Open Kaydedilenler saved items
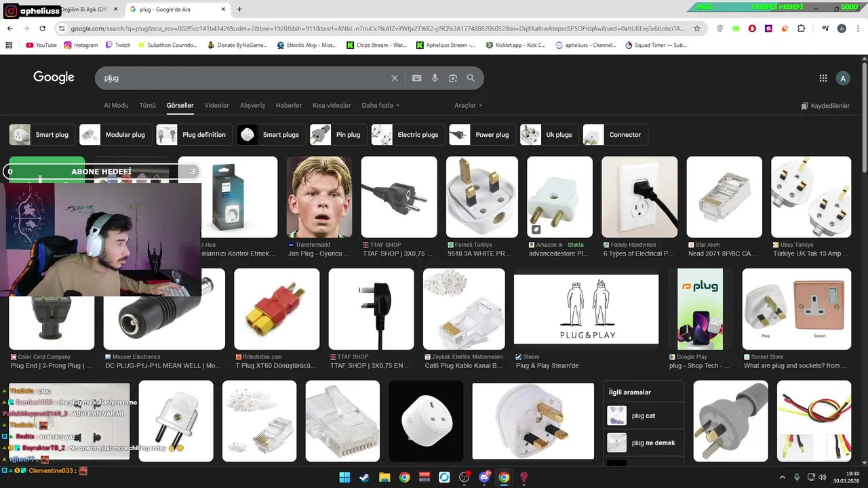The image size is (868, 488). [825, 106]
